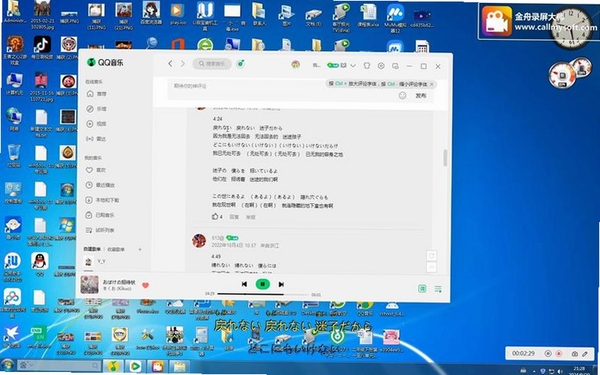Click the 发布 publish button
This screenshot has width=600, height=375.
[421, 96]
